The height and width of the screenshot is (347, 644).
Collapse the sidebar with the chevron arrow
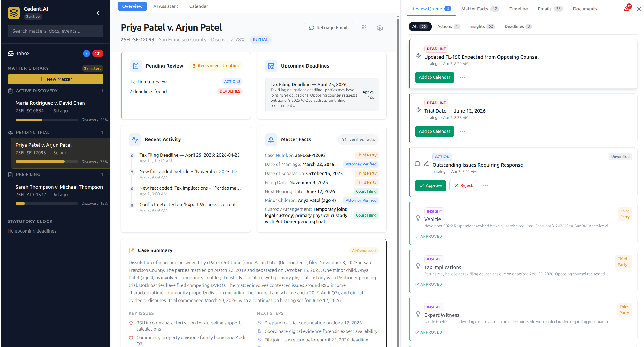98,13
